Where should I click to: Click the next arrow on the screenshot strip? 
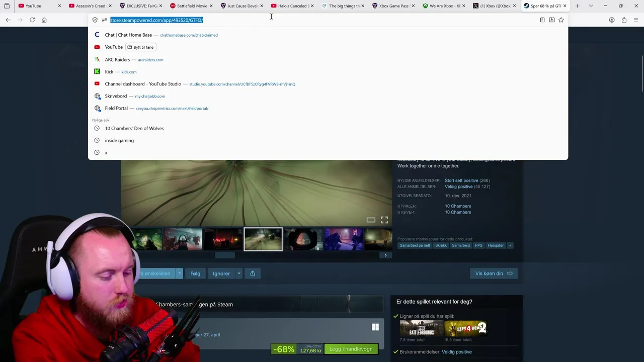pos(385,255)
